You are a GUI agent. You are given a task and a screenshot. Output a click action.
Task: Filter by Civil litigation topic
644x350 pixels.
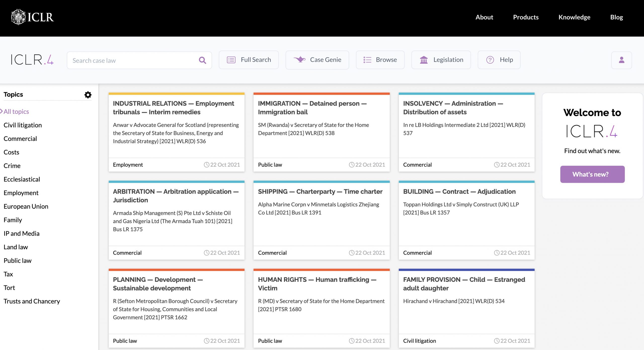[x=23, y=125]
